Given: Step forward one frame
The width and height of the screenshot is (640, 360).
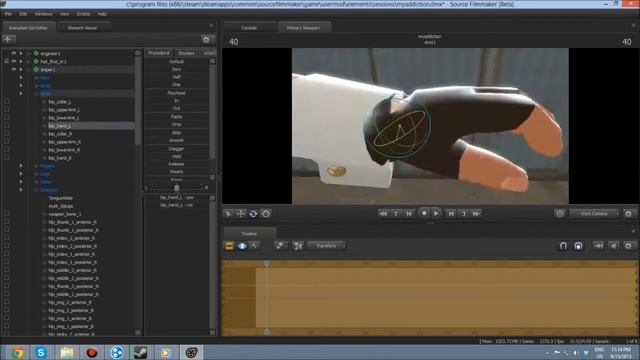Looking at the screenshot, I should (x=451, y=213).
